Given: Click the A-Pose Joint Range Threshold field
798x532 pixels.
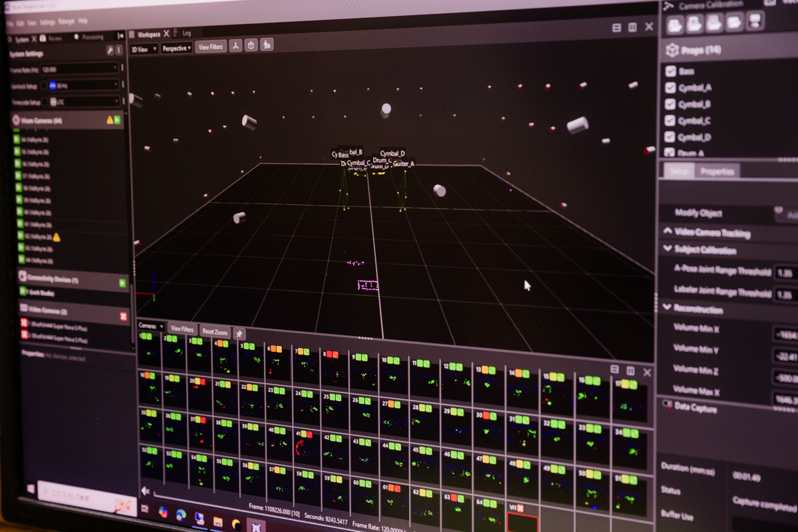Looking at the screenshot, I should (x=785, y=273).
